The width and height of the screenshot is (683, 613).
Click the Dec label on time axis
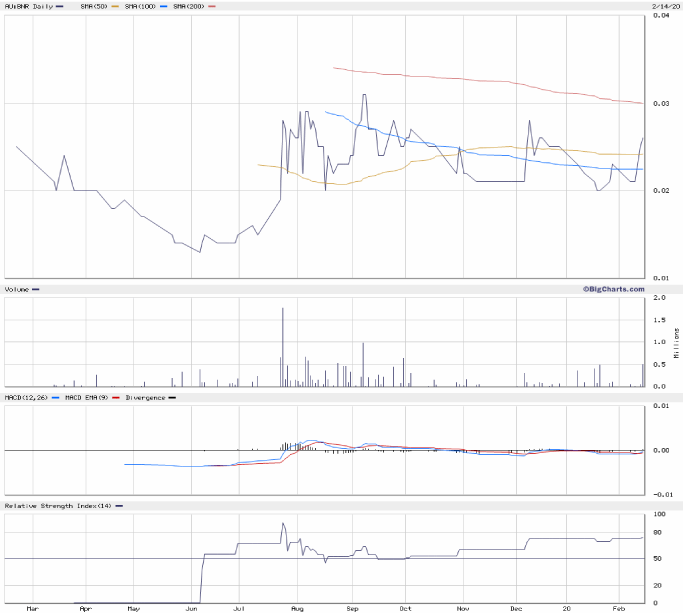pyautogui.click(x=516, y=607)
